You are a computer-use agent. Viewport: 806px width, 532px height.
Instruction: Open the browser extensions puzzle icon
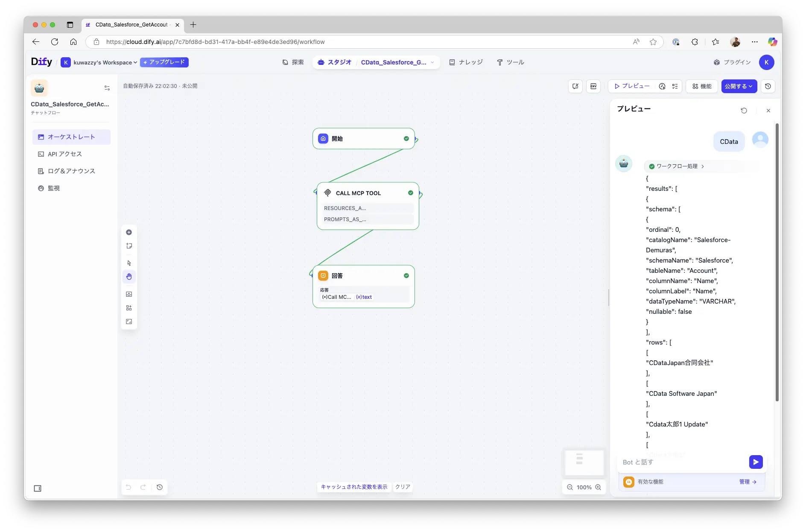pyautogui.click(x=695, y=42)
